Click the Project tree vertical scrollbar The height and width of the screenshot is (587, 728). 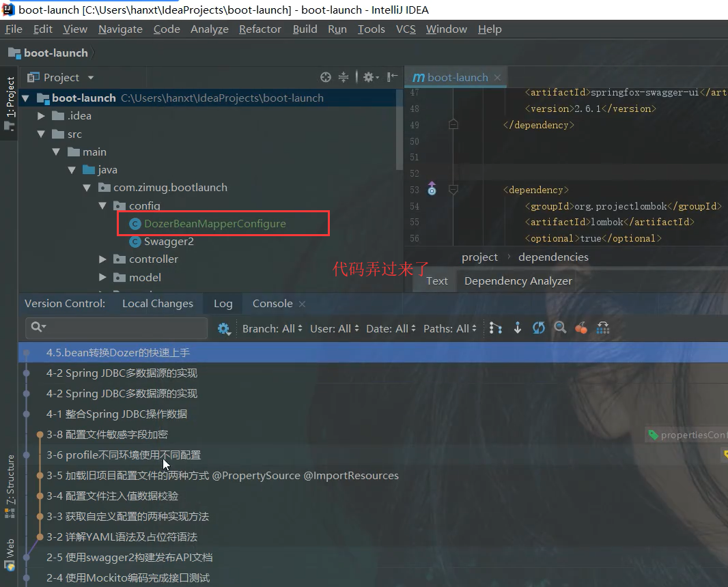click(x=400, y=130)
